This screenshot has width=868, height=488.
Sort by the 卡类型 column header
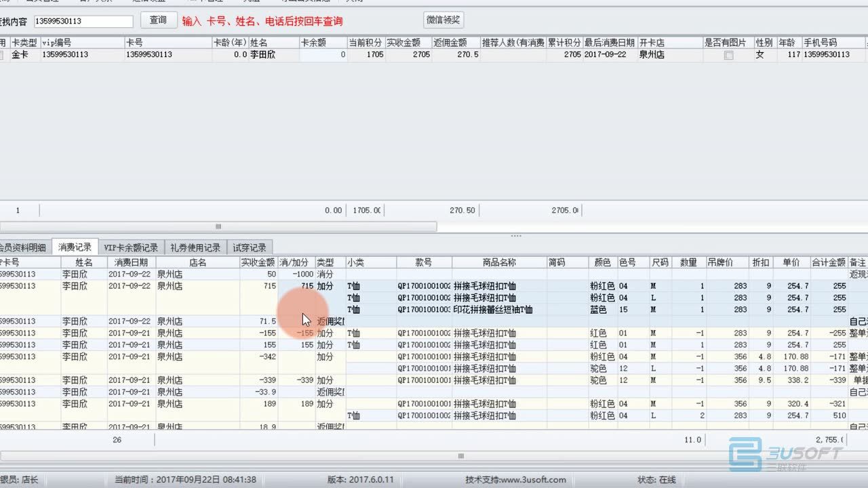[24, 43]
